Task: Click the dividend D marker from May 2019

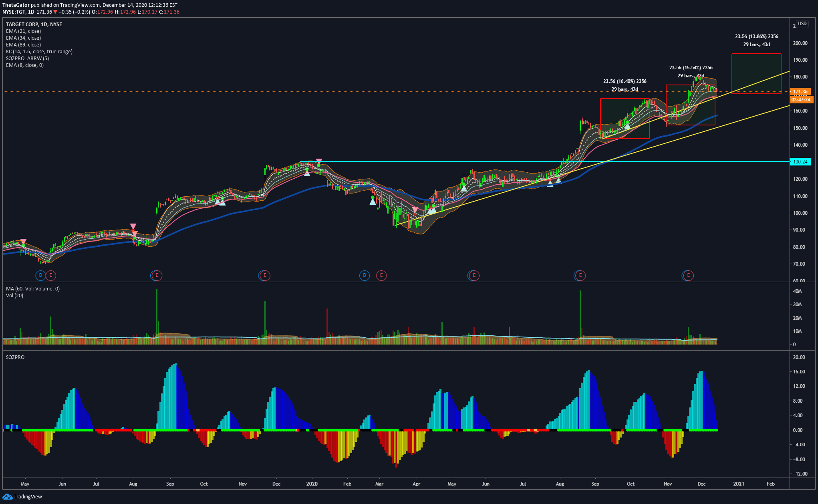Action: (40, 275)
